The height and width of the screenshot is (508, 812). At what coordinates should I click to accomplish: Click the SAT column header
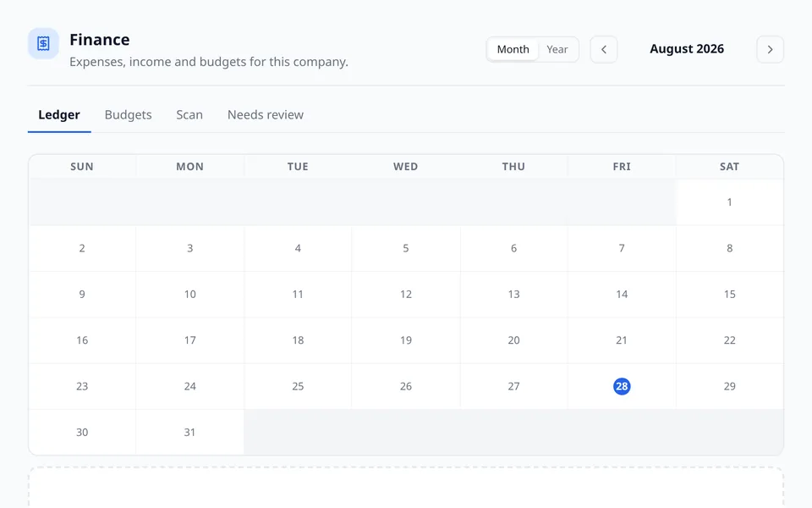point(730,167)
